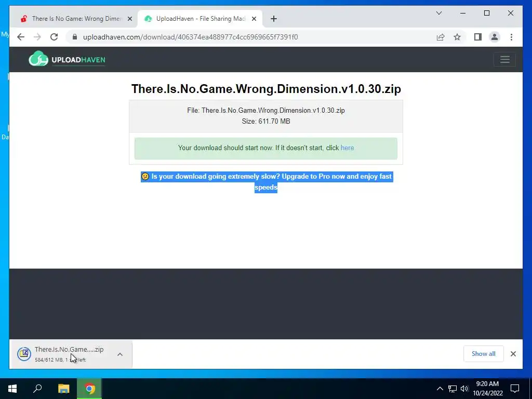Image resolution: width=532 pixels, height=399 pixels.
Task: Click the zip download progress icon
Action: pos(24,354)
